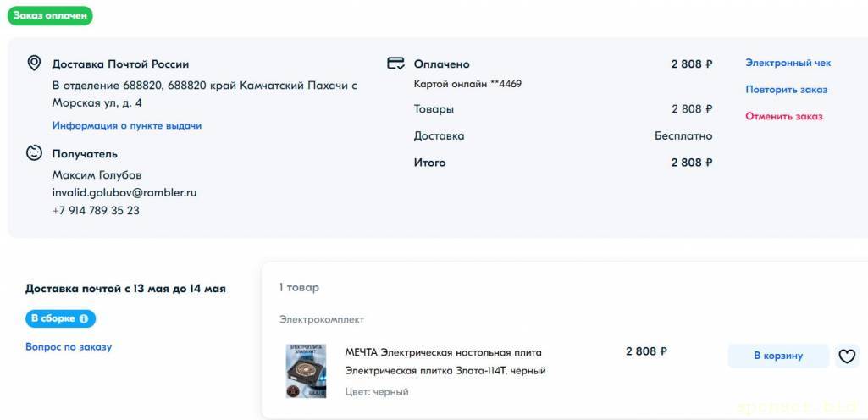Click the recipient smiley face icon
Viewport: 868px width, 420px height.
pos(34,153)
